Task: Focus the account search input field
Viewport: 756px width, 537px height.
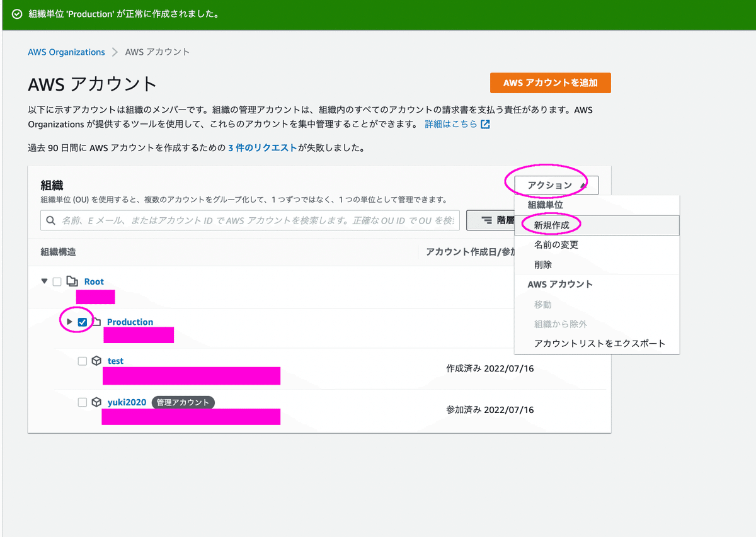Action: coord(250,220)
